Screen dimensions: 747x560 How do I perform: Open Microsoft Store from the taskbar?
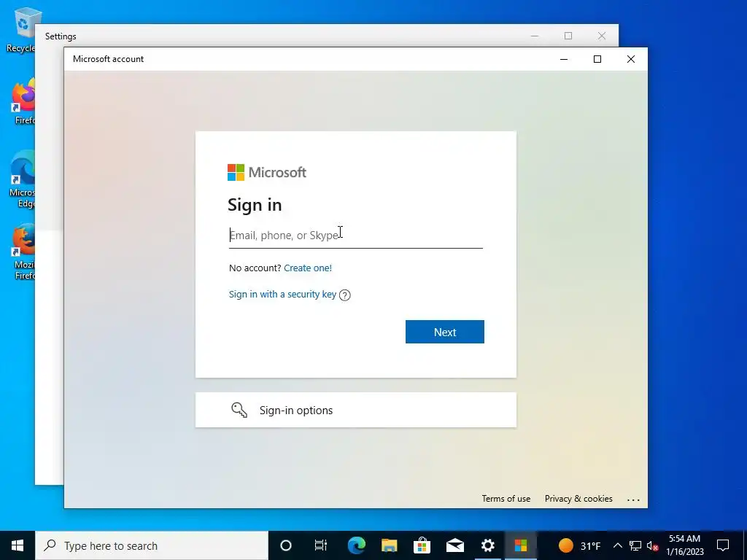pyautogui.click(x=422, y=545)
